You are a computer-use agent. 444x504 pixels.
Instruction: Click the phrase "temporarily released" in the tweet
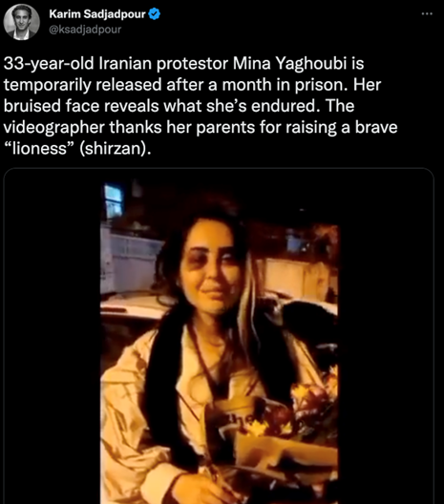pos(83,85)
